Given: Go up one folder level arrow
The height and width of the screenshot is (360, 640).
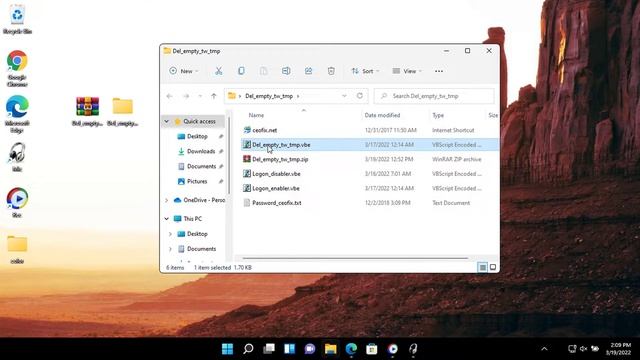Looking at the screenshot, I should click(214, 96).
